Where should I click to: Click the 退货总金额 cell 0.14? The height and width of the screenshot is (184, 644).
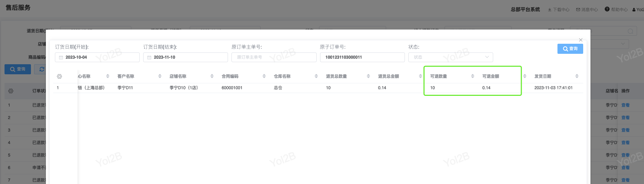coord(382,88)
